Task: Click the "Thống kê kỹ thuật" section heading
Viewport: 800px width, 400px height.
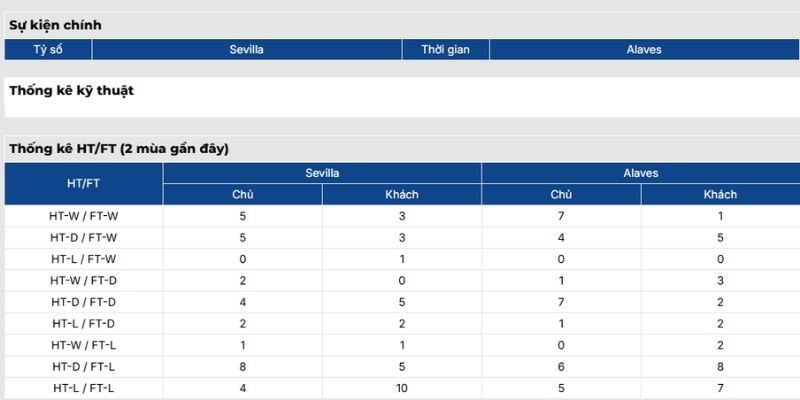Action: tap(72, 90)
